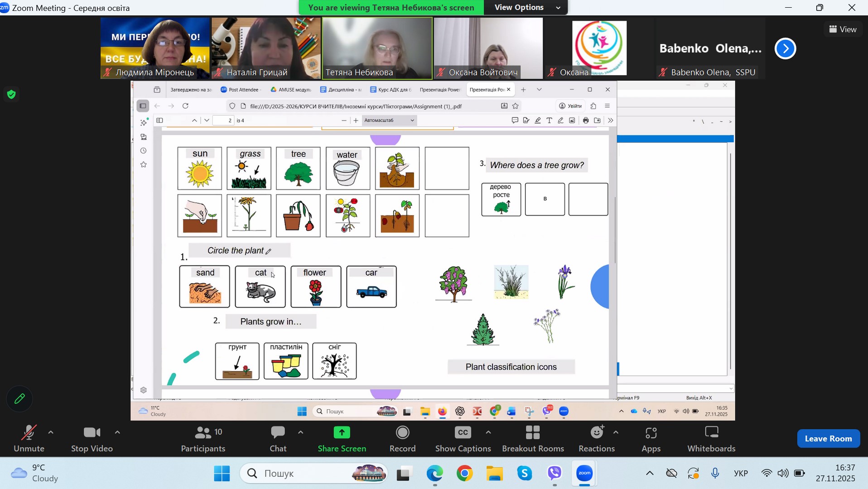This screenshot has width=868, height=489.
Task: Open Breakout Rooms
Action: tap(533, 439)
